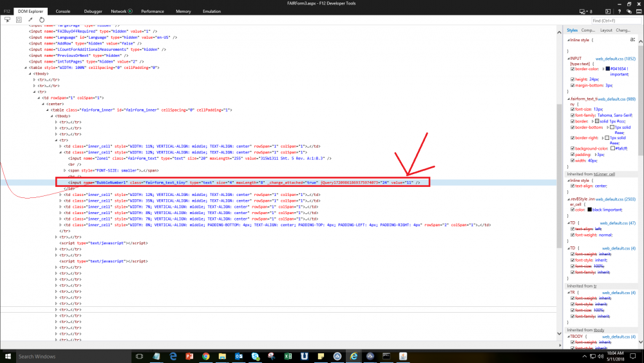This screenshot has width=644, height=363.
Task: Open Skype from the taskbar
Action: click(x=255, y=357)
